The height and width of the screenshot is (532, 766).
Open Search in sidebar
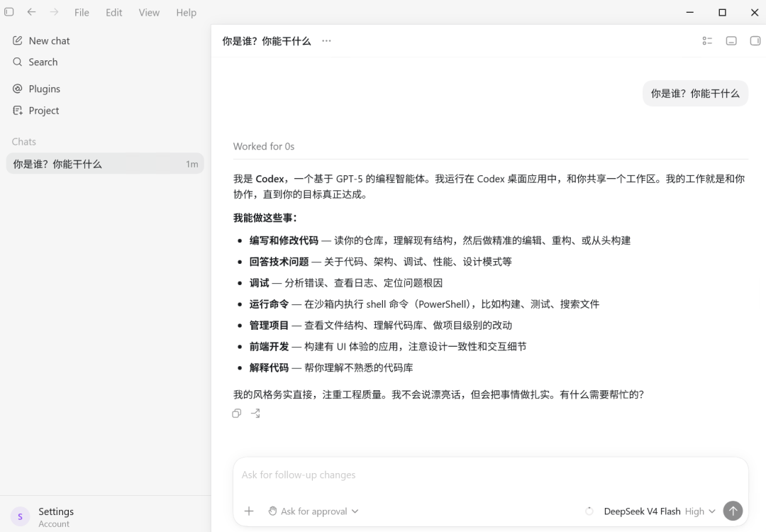point(35,62)
